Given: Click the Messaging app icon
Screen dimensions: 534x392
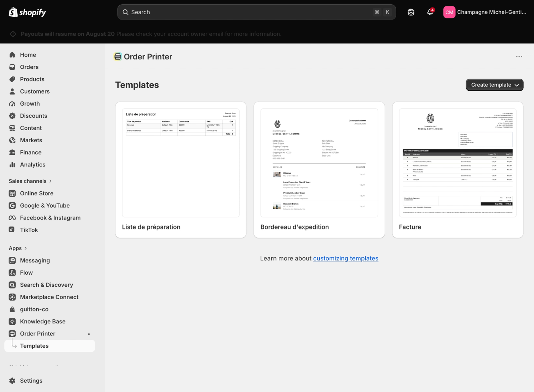Looking at the screenshot, I should click(x=12, y=260).
